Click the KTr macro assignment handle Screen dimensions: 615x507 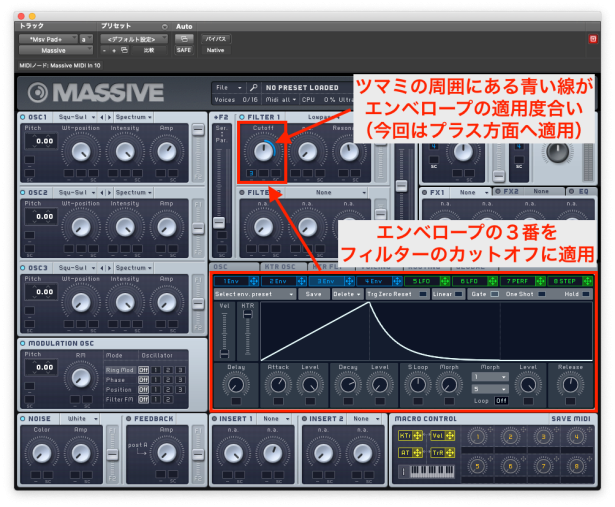pyautogui.click(x=420, y=436)
